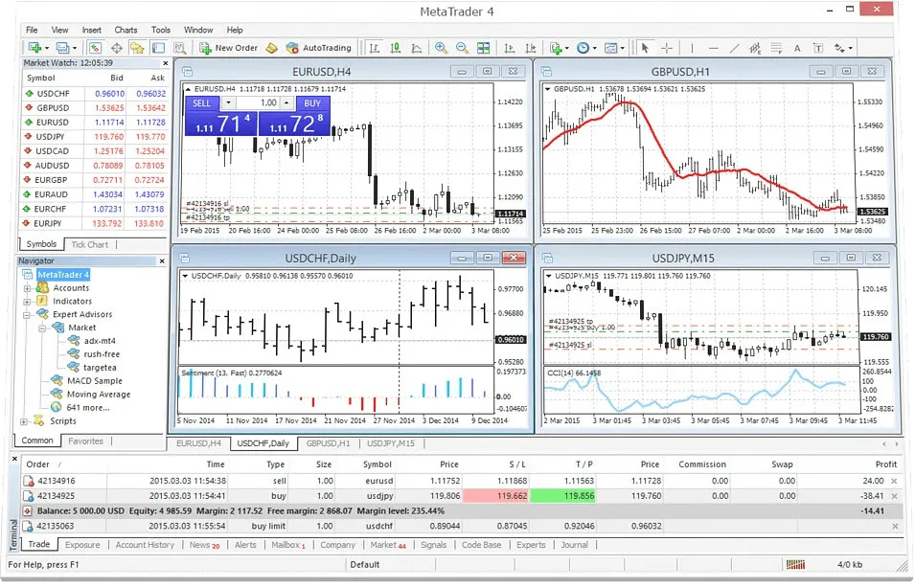This screenshot has width=915, height=588.
Task: Expand the Accounts node in Navigator
Action: point(27,288)
